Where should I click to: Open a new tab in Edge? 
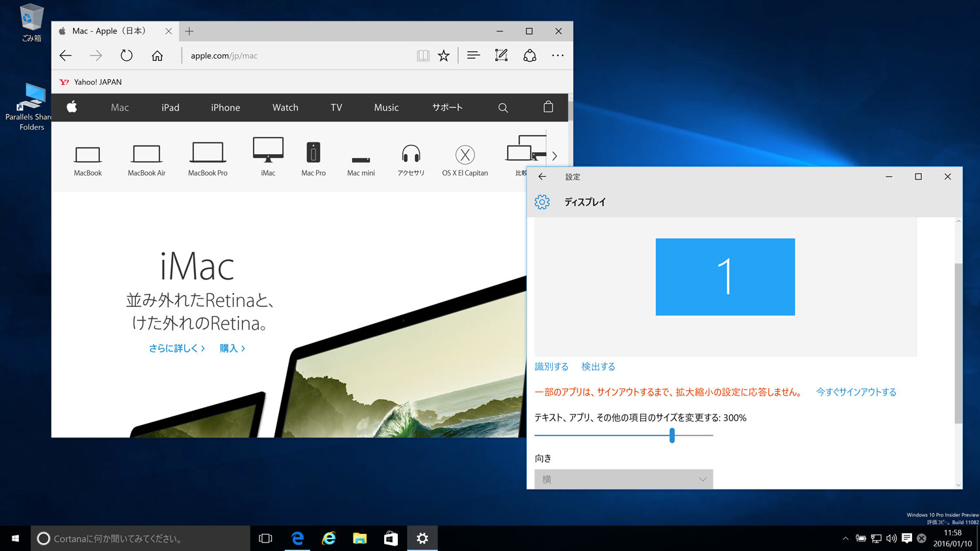189,31
